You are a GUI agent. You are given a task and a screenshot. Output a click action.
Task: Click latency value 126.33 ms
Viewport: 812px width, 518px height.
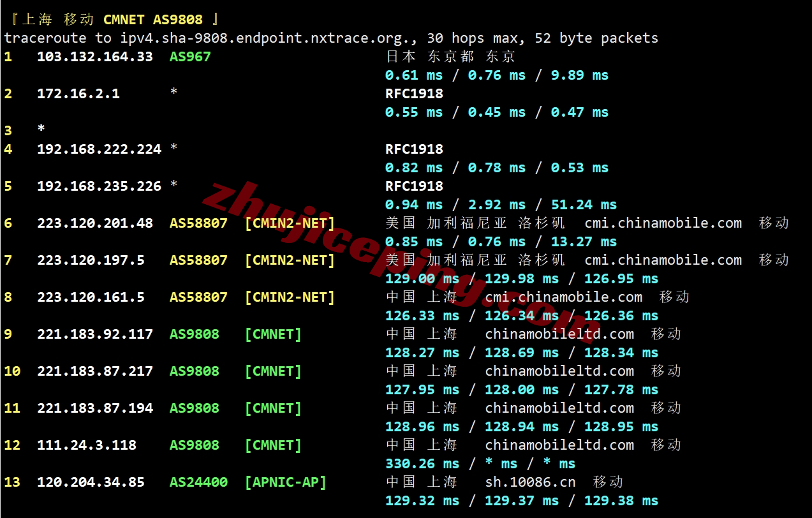pos(422,316)
